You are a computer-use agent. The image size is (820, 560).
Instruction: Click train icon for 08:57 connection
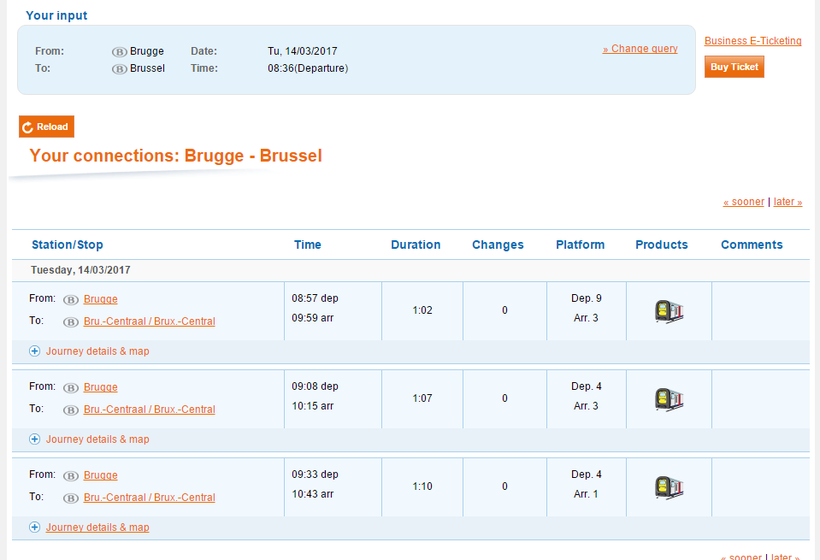coord(668,311)
